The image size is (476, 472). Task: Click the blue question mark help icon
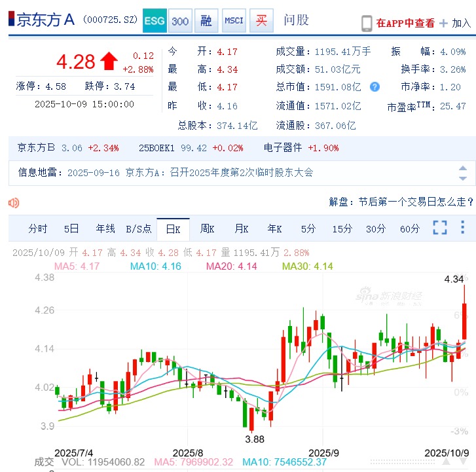[x=375, y=87]
